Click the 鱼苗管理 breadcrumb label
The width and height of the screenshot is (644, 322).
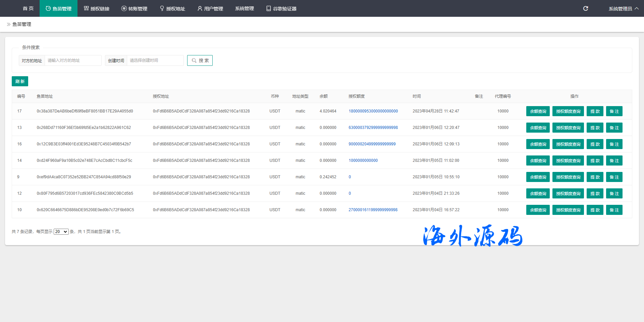(x=22, y=24)
